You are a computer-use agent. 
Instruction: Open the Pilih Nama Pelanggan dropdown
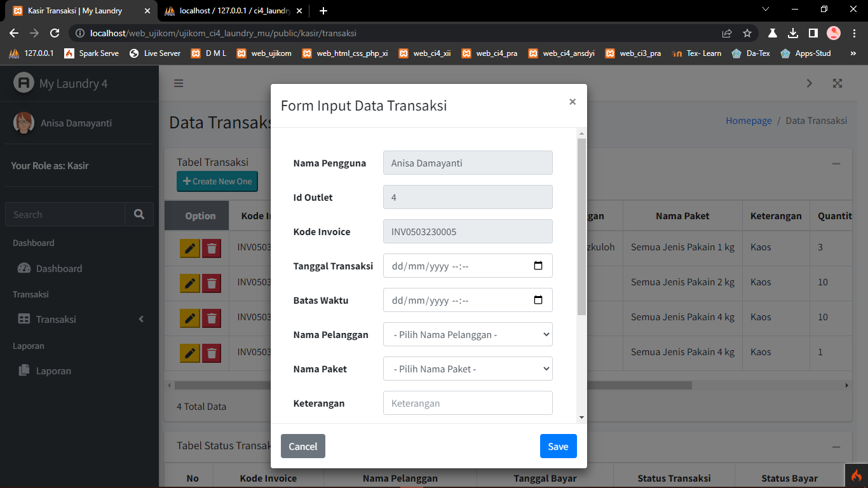[468, 334]
